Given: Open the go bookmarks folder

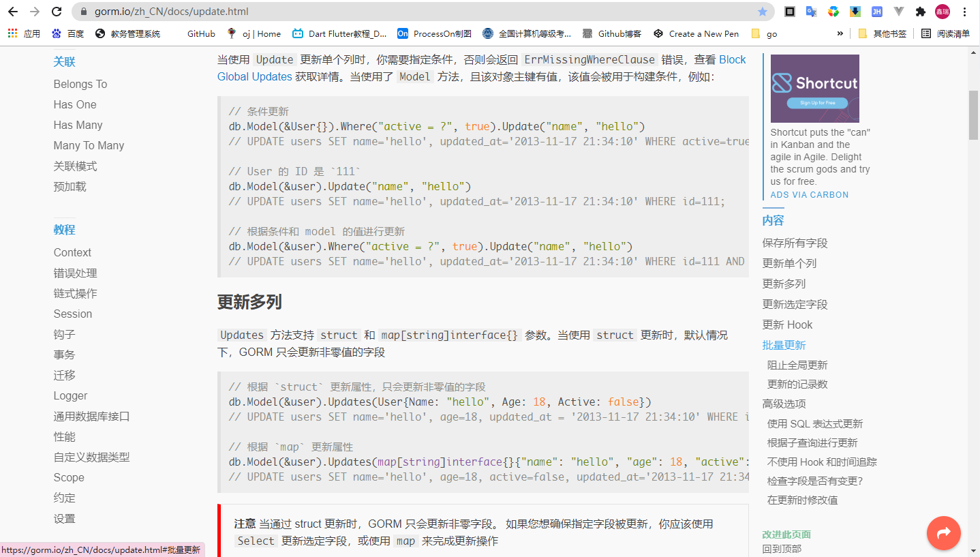Looking at the screenshot, I should 764,33.
